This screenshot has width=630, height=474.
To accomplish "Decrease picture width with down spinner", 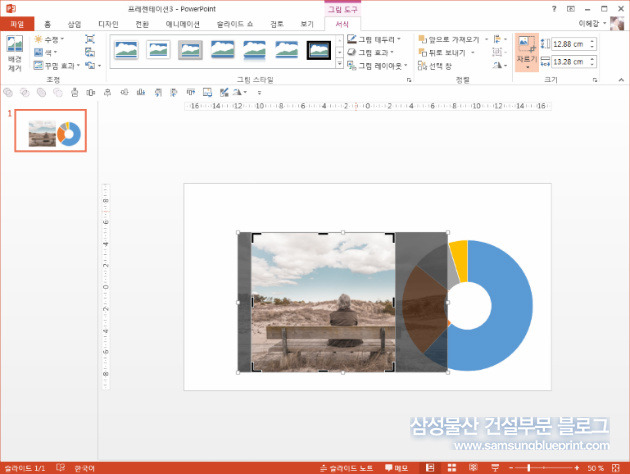I will tap(592, 64).
